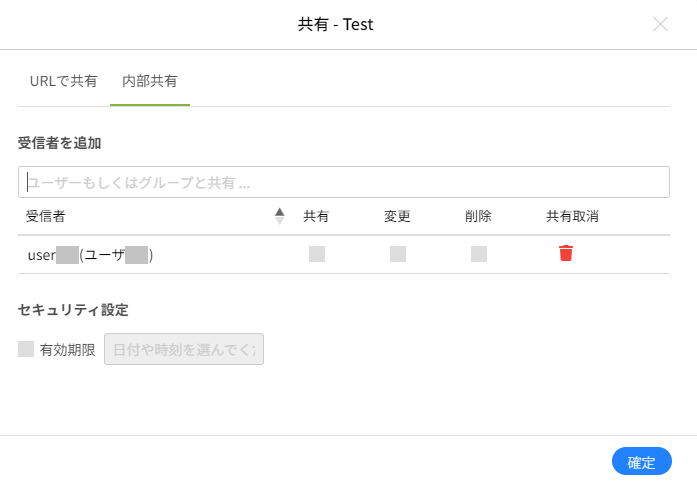This screenshot has height=484, width=697.
Task: Click the 受信者を追加 heading
Action: 60,143
